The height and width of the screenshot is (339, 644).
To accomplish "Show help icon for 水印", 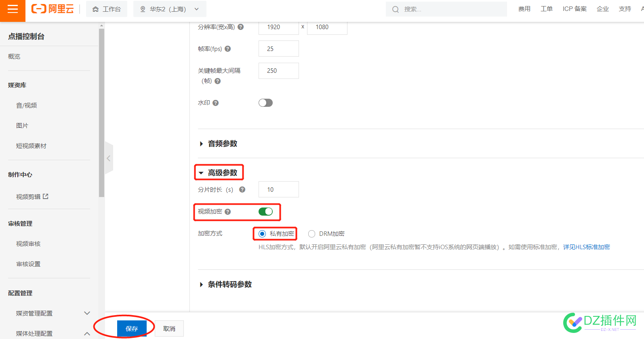I will tap(216, 103).
